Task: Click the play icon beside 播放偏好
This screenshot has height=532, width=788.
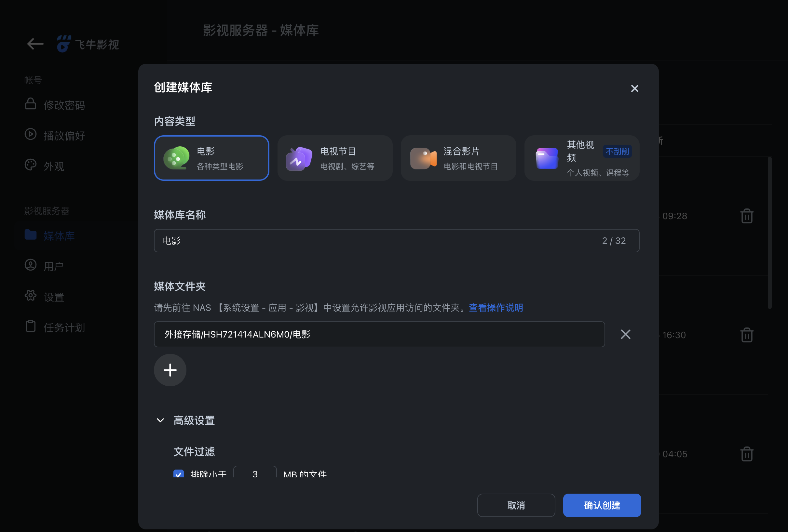Action: [x=31, y=135]
